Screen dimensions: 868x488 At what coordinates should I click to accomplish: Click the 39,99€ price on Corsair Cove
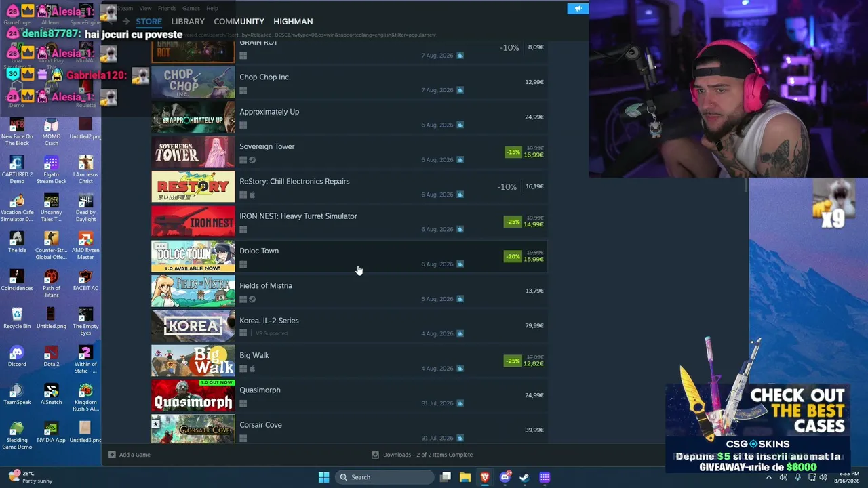click(x=534, y=430)
